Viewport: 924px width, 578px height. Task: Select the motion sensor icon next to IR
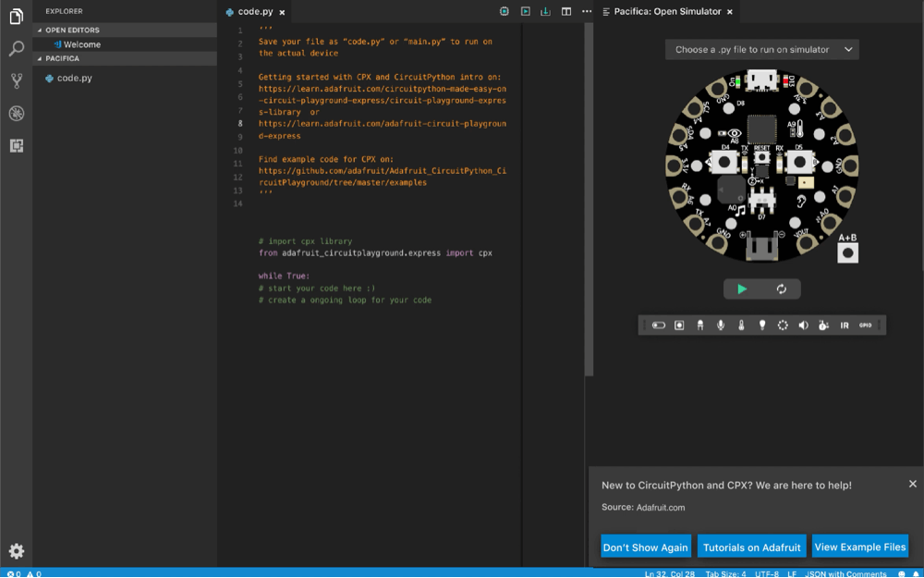tap(824, 325)
